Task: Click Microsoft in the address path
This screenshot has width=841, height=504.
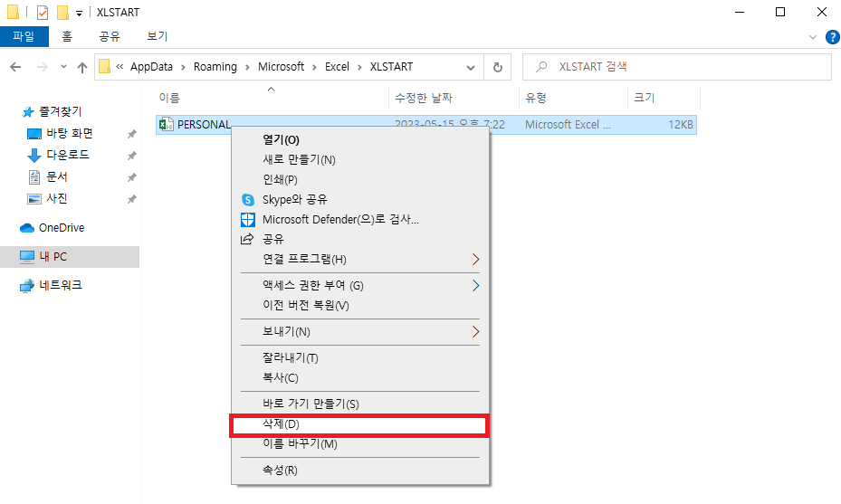Action: coord(281,67)
